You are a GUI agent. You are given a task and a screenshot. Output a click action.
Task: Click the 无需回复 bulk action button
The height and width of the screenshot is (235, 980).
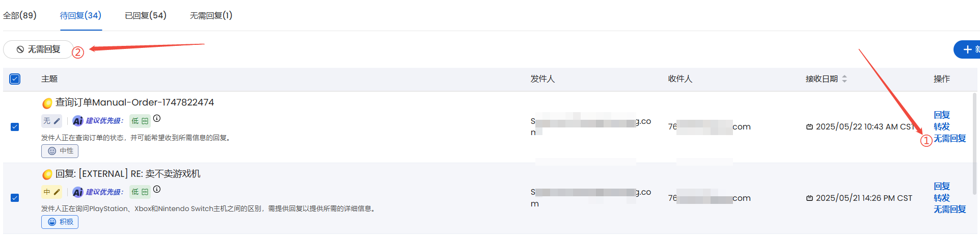tap(39, 49)
